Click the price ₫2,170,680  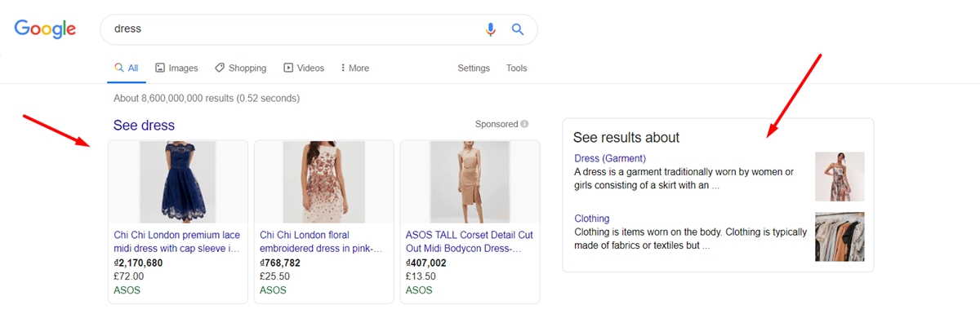pyautogui.click(x=138, y=263)
